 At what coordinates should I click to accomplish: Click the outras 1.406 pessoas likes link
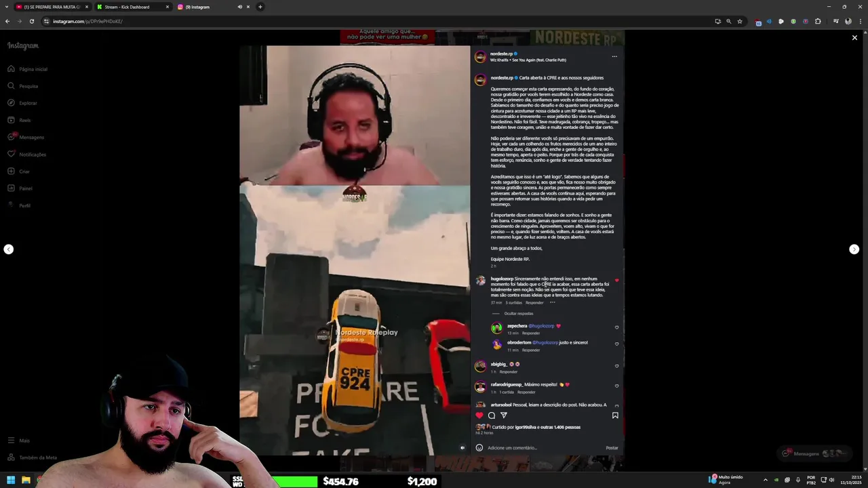point(561,428)
